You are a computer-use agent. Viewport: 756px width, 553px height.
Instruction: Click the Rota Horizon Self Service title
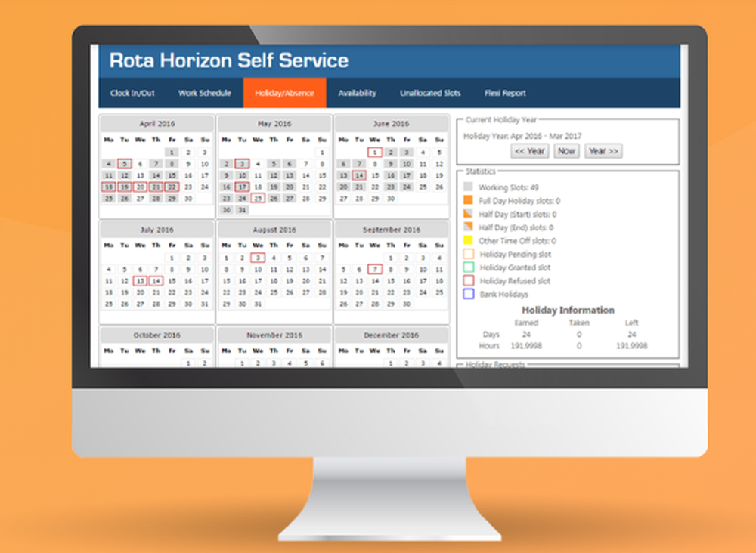click(x=228, y=60)
